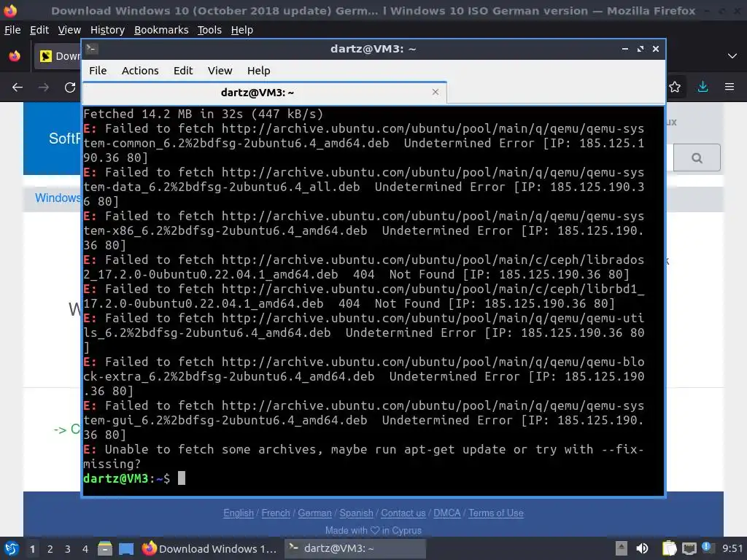The height and width of the screenshot is (560, 747).
Task: Open the terminal Help menu
Action: coord(259,71)
